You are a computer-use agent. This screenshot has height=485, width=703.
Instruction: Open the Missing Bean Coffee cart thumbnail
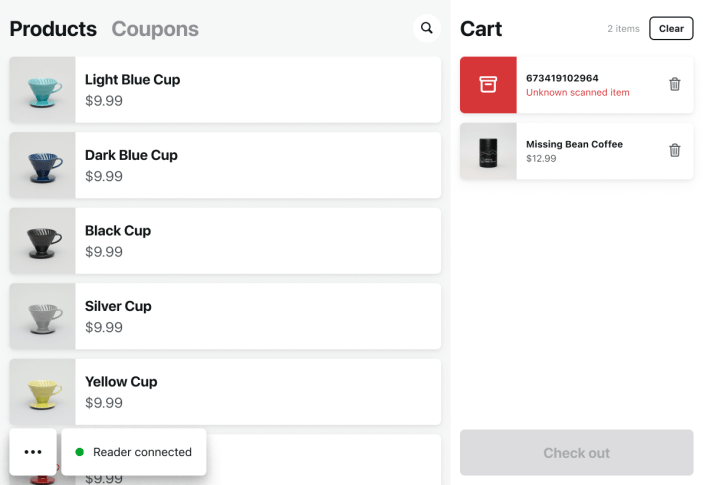(488, 151)
